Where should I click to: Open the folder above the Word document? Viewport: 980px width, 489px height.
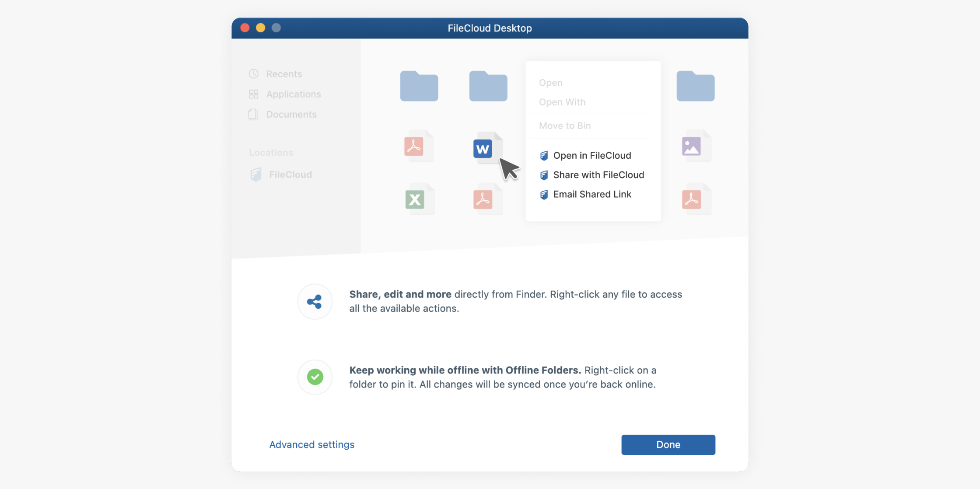[x=488, y=86]
